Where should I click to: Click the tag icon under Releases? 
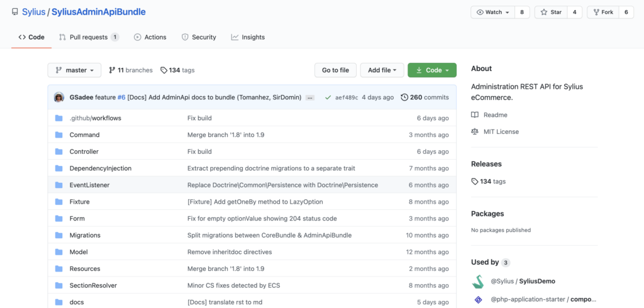coord(475,182)
